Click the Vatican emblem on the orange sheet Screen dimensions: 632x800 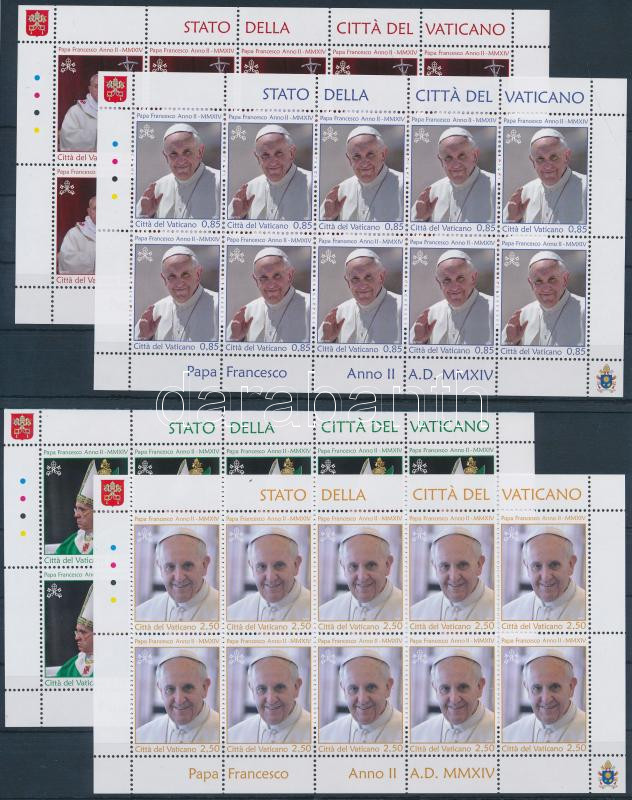point(112,492)
